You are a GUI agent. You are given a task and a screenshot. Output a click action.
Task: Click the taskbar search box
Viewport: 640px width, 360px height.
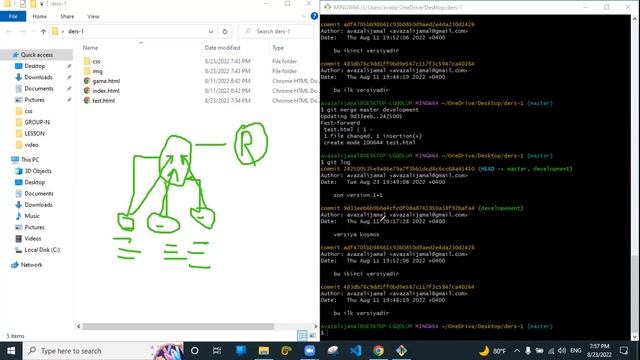tap(104, 351)
